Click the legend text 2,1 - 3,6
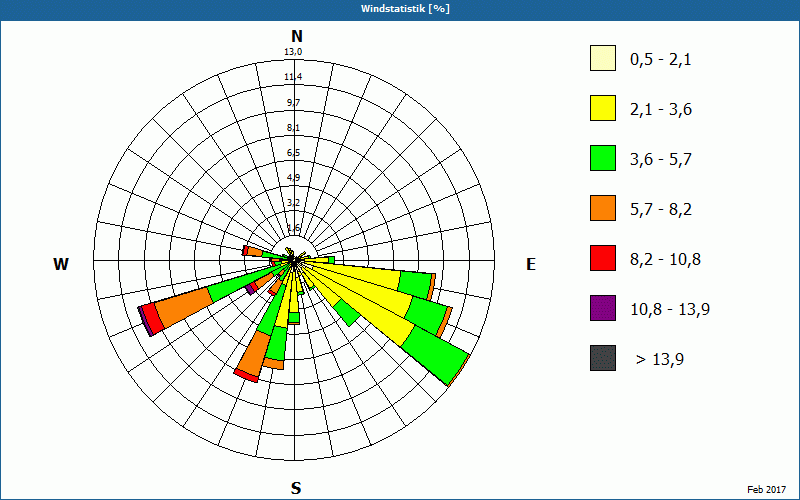 click(661, 110)
